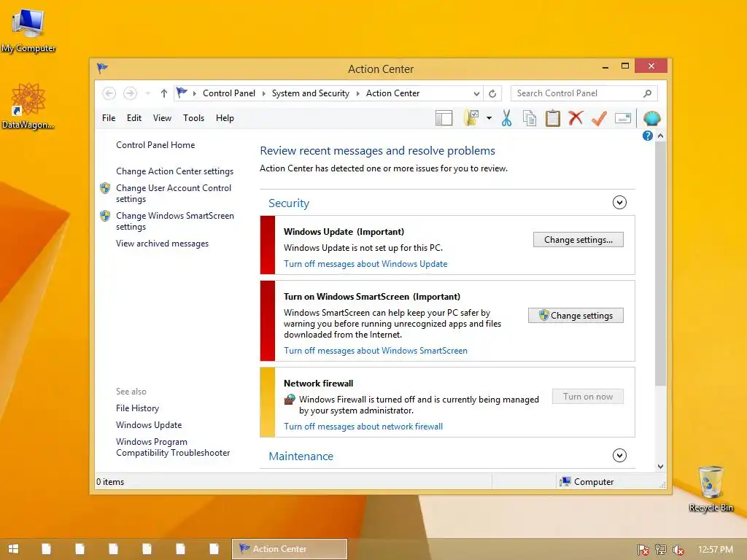Click the Action Center flag tray icon
Screen dimensions: 747x560
pos(643,550)
